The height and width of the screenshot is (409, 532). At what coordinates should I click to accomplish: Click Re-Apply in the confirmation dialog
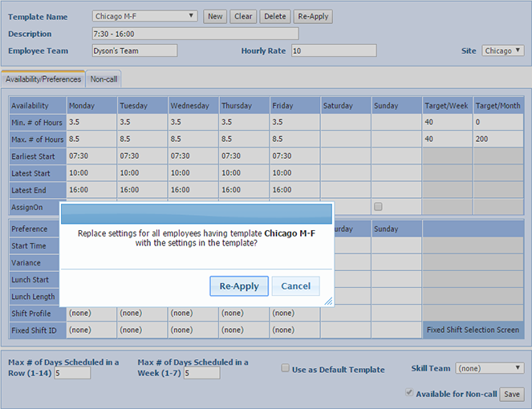(239, 286)
